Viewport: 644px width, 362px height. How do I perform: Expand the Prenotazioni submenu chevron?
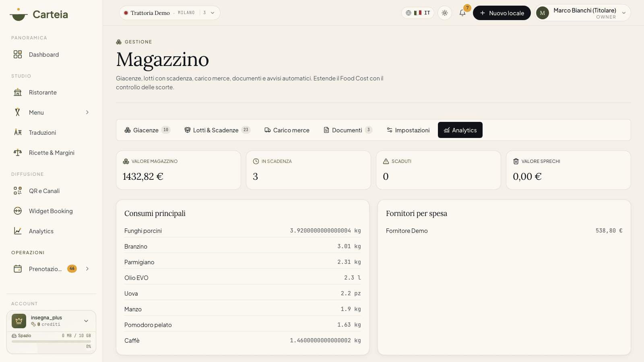tap(87, 269)
